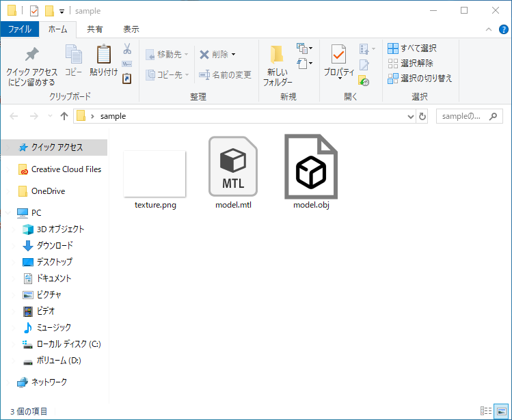This screenshot has width=512, height=420.
Task: Click the Properties checkmark icon
Action: [x=338, y=54]
